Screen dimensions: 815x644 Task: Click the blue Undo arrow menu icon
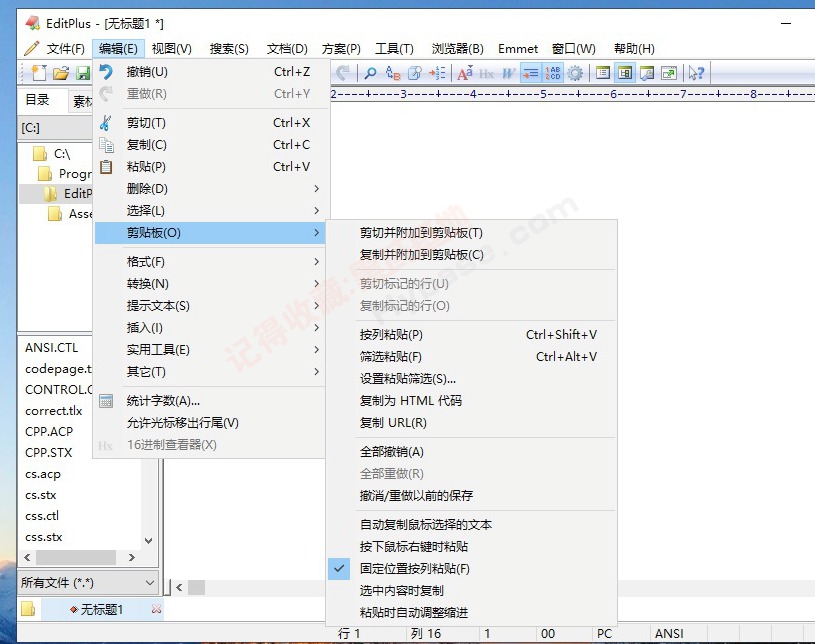point(106,72)
